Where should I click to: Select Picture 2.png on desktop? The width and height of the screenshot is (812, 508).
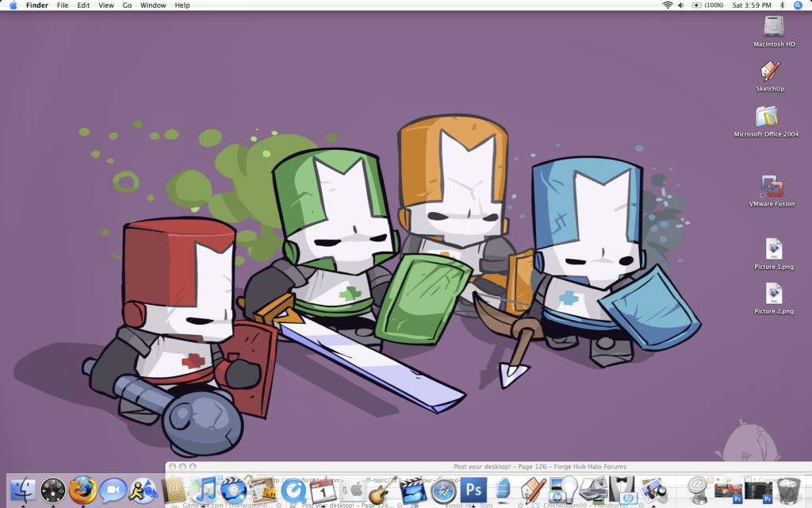tap(774, 299)
